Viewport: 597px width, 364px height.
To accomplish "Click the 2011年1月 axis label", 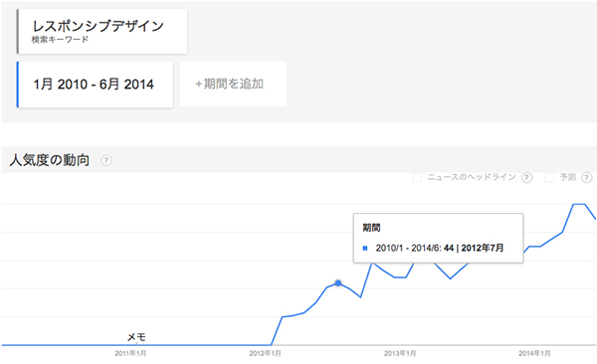I will click(x=130, y=354).
